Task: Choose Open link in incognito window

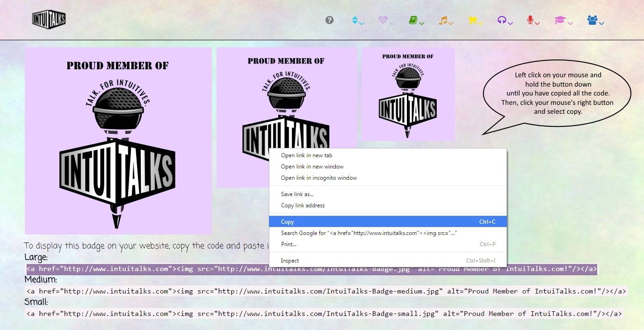Action: point(388,178)
